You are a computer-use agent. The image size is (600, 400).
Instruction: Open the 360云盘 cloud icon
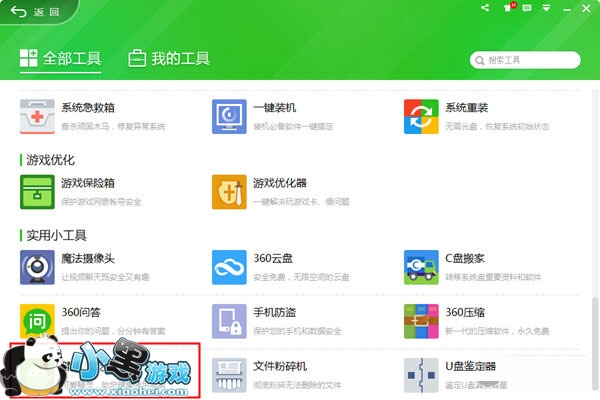pyautogui.click(x=229, y=267)
